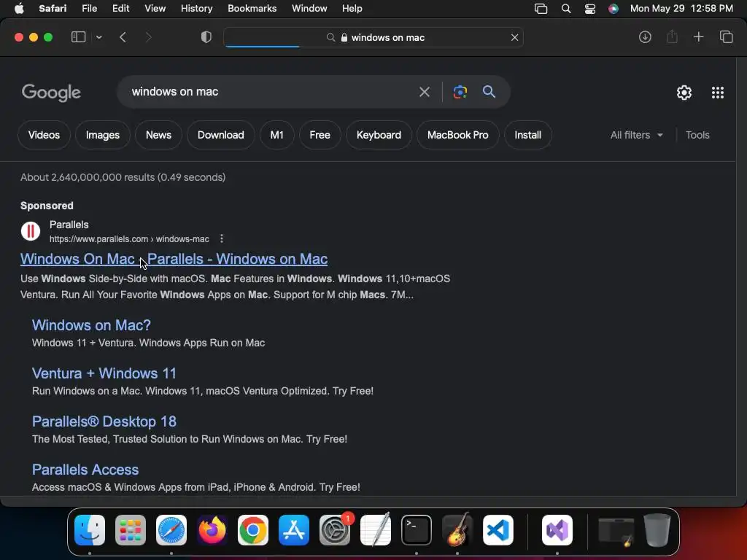
Task: Select the News filter chip
Action: (x=158, y=135)
